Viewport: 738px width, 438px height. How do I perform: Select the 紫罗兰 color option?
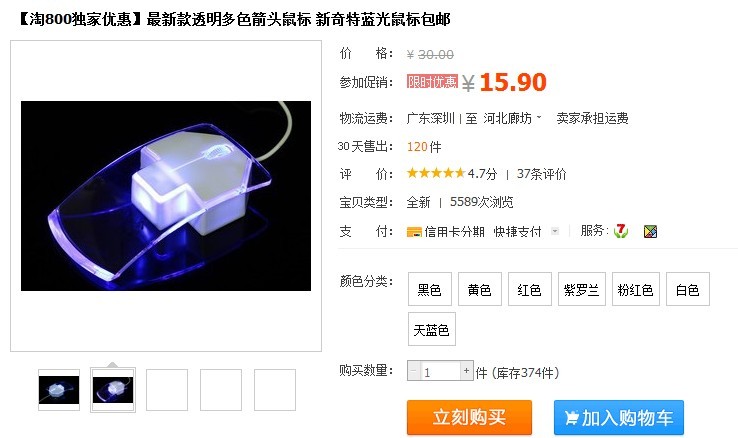click(581, 289)
